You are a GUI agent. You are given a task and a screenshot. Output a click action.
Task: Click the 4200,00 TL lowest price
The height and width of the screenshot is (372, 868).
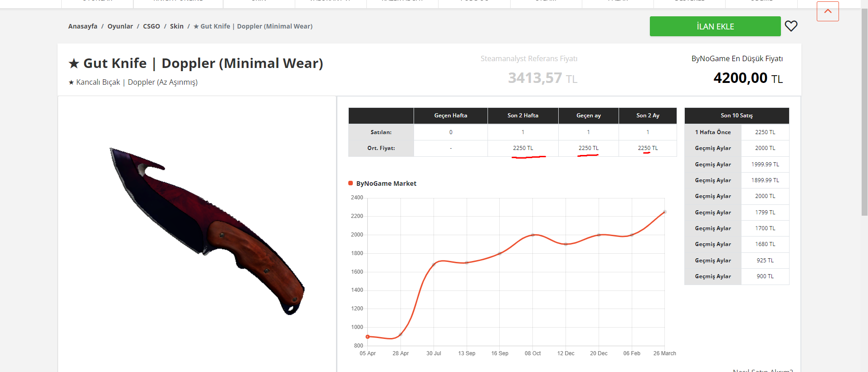coord(748,78)
